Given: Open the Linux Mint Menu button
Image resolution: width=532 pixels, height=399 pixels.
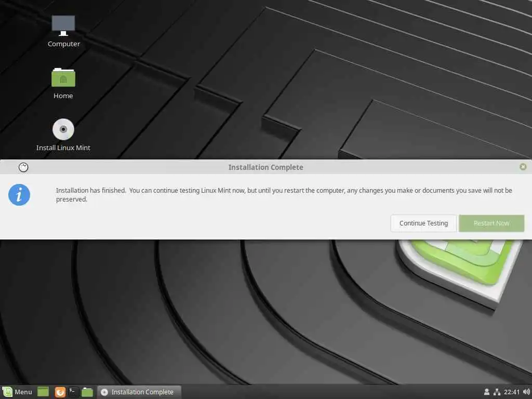Looking at the screenshot, I should (18, 392).
